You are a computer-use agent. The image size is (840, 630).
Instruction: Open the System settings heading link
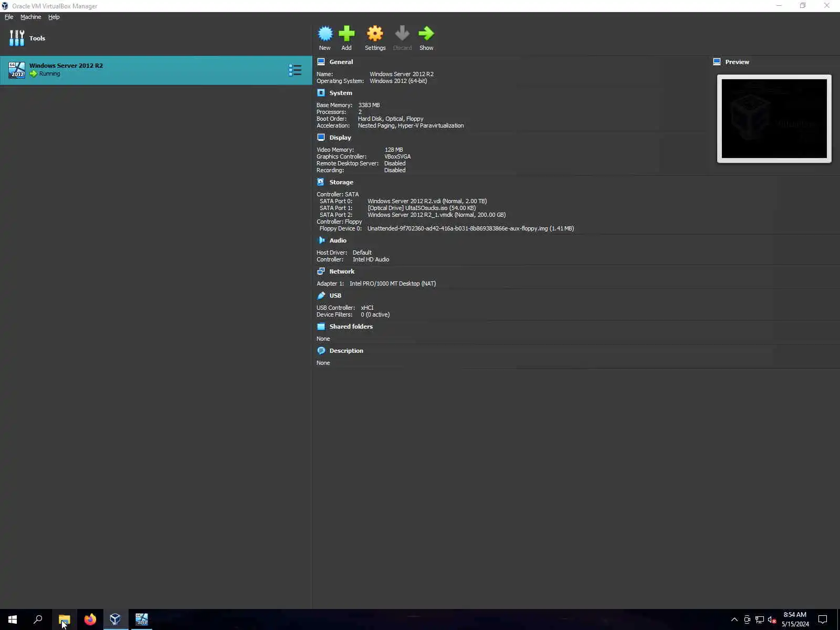[x=341, y=93]
